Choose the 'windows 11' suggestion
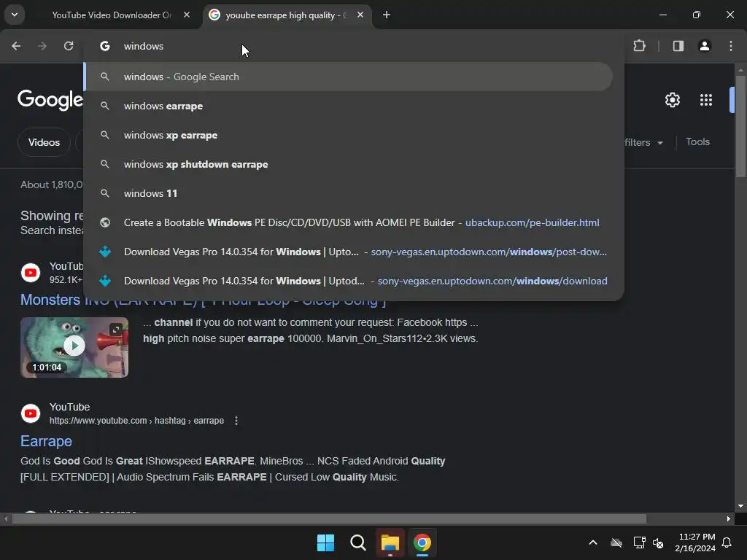Screen dimensions: 747x560 coord(349,193)
